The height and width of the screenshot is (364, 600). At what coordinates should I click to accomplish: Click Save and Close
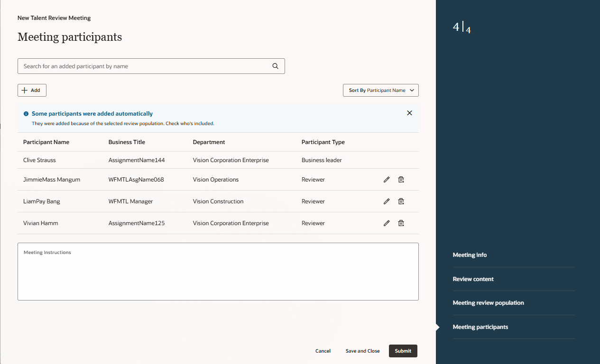coord(363,351)
